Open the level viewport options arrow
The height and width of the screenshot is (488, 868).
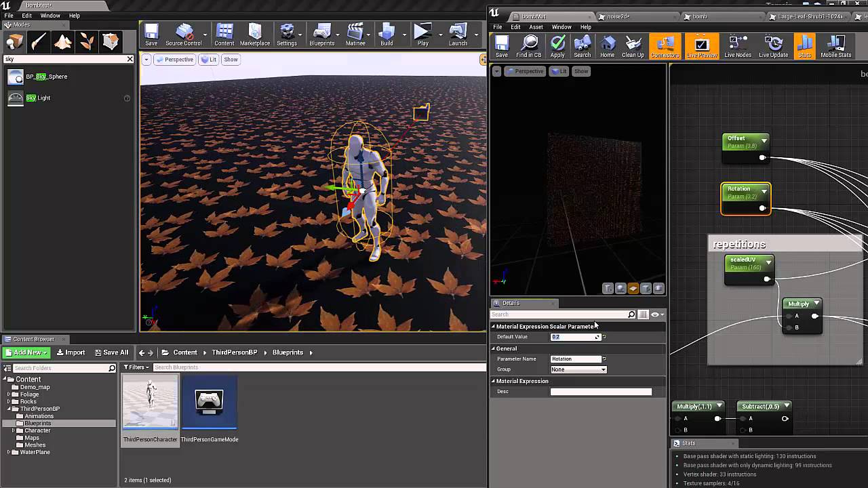pyautogui.click(x=146, y=60)
